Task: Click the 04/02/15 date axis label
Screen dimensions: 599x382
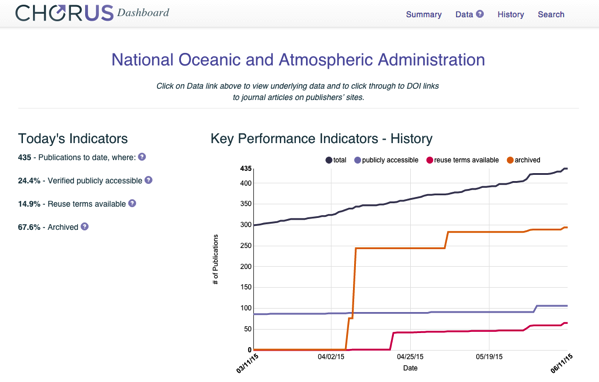Action: coord(331,357)
